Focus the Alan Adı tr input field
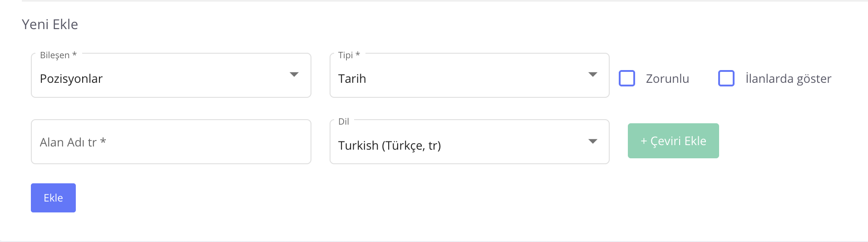This screenshot has height=242, width=868. 171,142
